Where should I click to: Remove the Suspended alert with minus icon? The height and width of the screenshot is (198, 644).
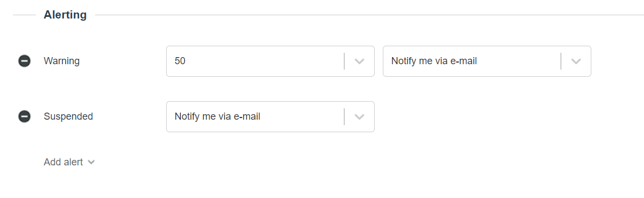(24, 116)
